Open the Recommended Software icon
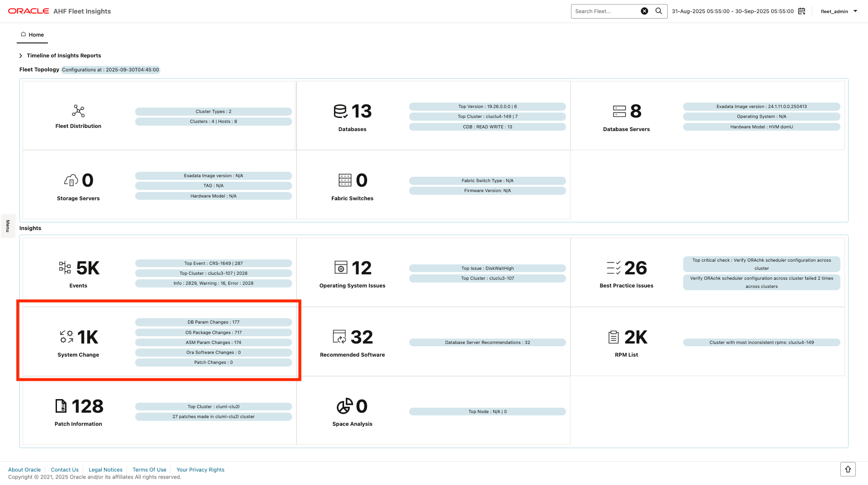 click(339, 337)
